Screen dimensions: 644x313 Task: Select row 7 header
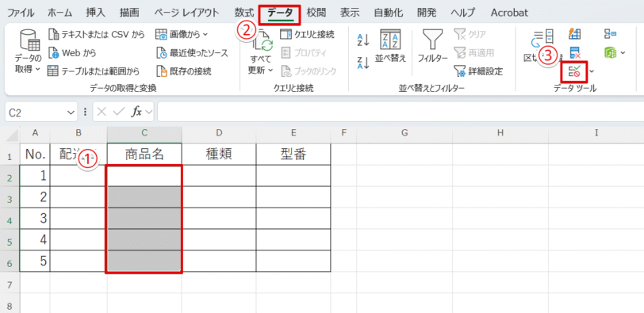tap(10, 284)
